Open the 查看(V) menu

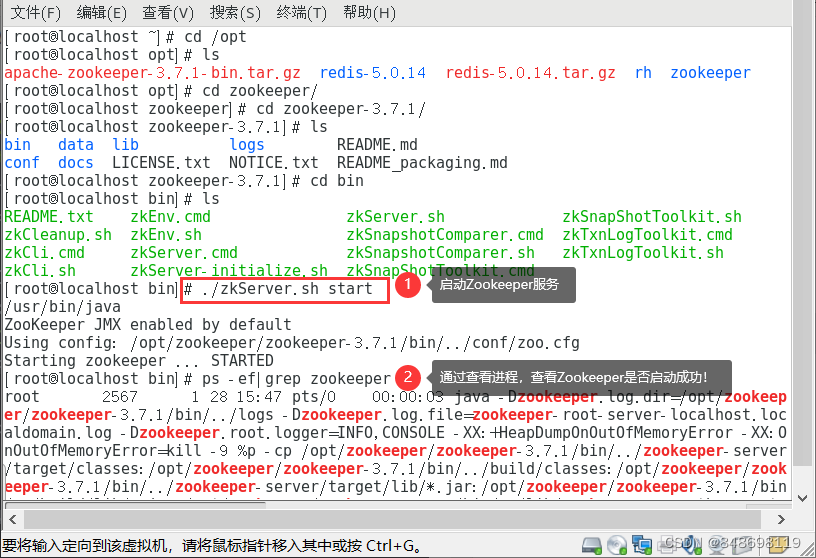click(x=168, y=12)
